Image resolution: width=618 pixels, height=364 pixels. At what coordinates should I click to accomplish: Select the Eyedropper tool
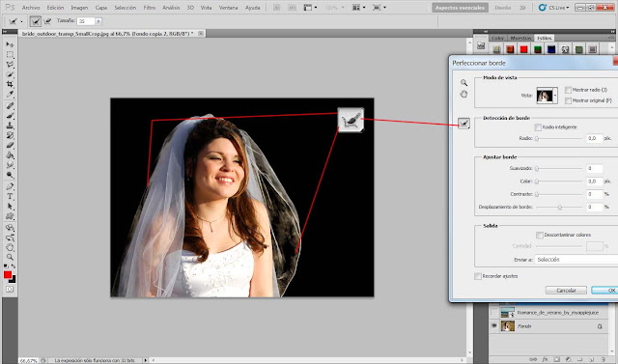[x=10, y=94]
